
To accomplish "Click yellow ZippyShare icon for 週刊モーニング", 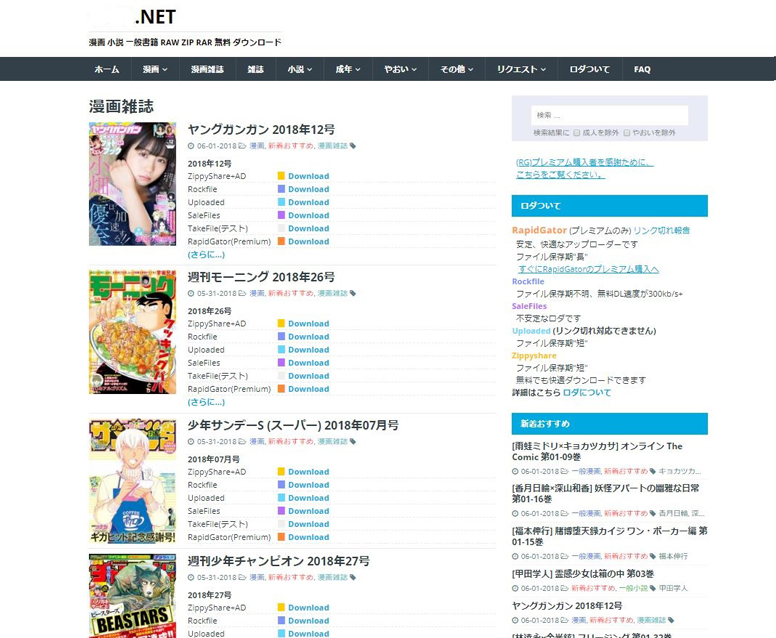I will pos(281,323).
